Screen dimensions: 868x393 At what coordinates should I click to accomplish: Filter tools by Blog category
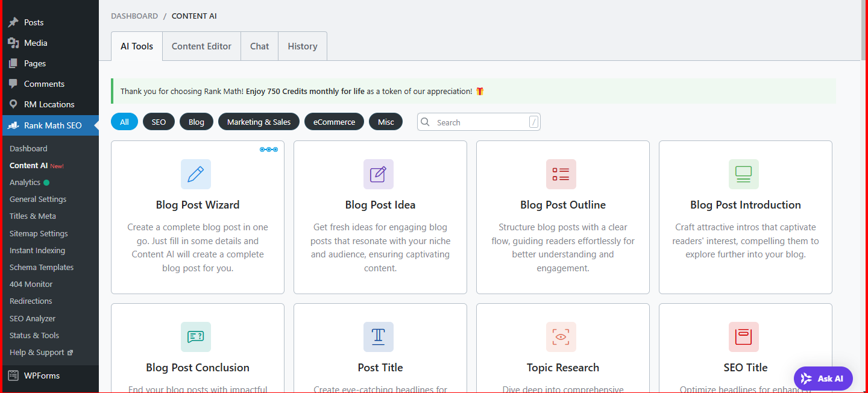click(197, 122)
